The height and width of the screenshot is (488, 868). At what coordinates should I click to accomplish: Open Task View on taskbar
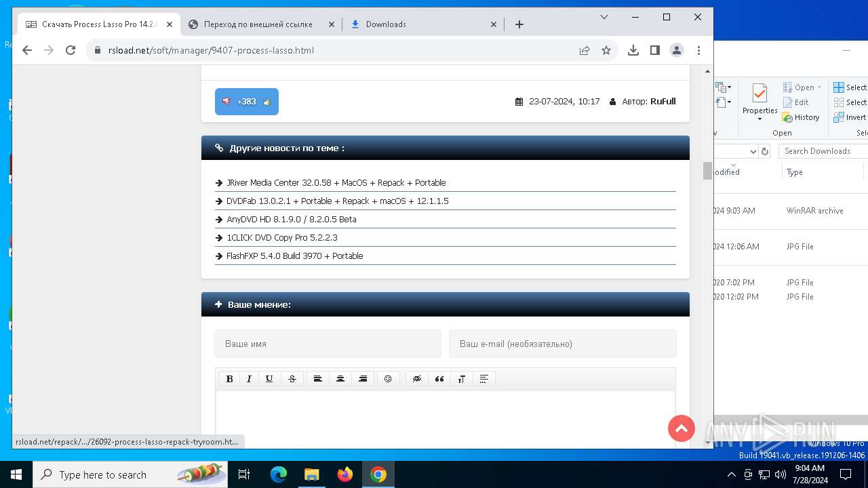point(244,474)
